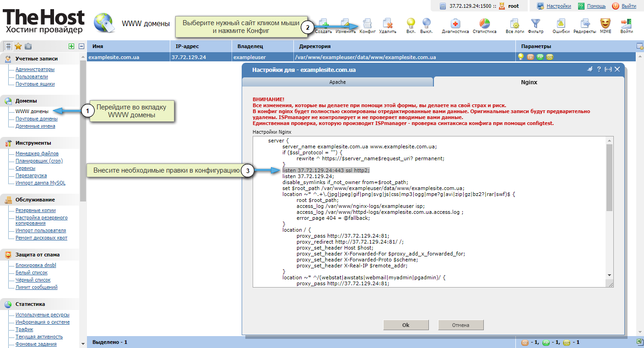
Task: Open Менеджер файлов in the sidebar
Action: coord(37,153)
